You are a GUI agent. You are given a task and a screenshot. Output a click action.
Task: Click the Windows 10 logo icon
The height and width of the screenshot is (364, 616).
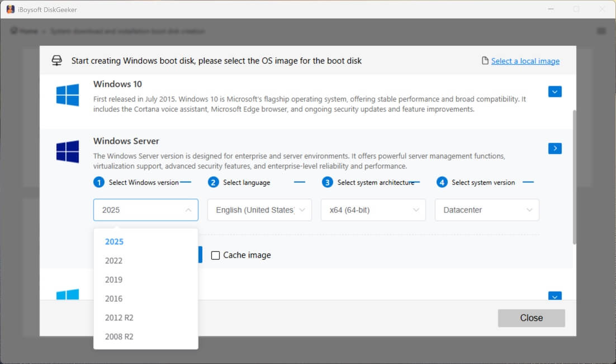(67, 94)
